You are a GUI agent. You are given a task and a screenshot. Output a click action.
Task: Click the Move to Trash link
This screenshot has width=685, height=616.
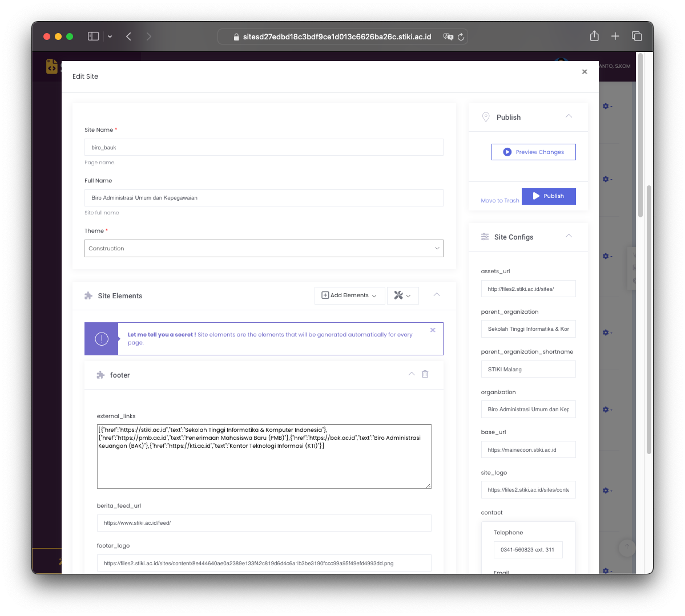[499, 201]
